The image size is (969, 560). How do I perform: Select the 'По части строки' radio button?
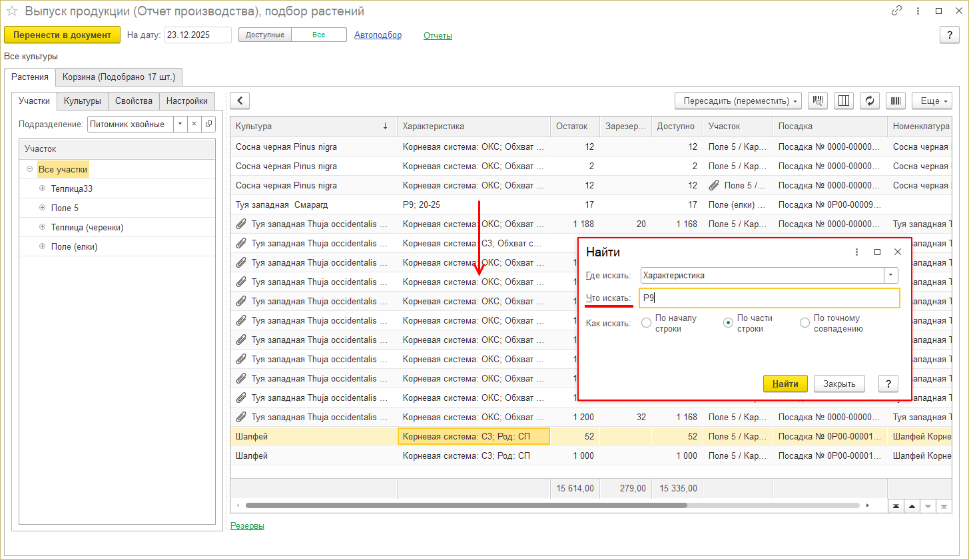(x=728, y=323)
